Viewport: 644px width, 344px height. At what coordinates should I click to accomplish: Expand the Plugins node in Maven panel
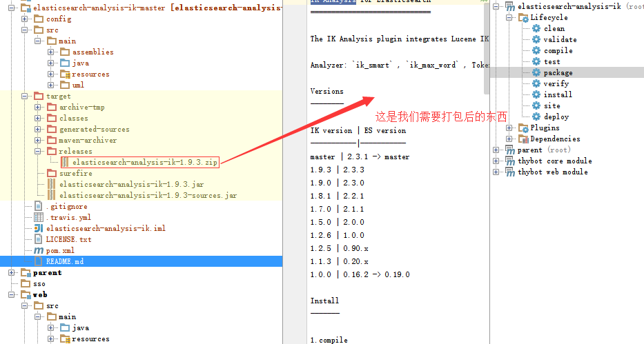[509, 128]
